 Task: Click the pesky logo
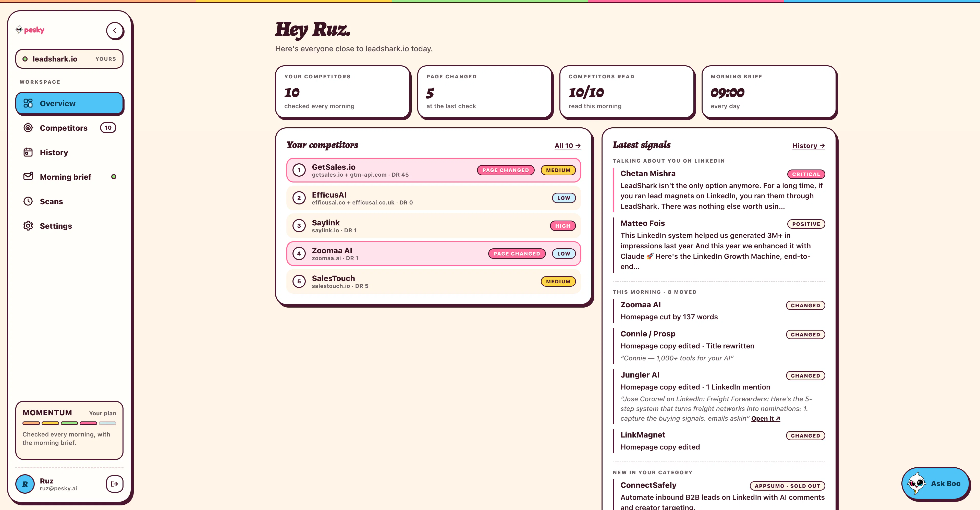point(30,30)
